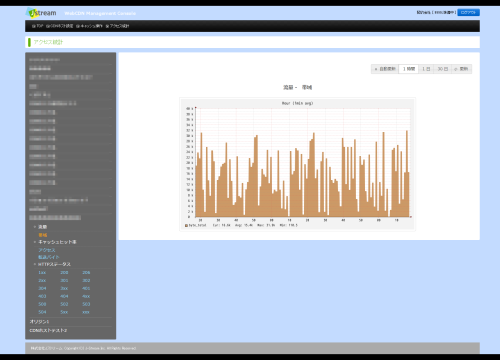Image resolution: width=500 pixels, height=360 pixels.
Task: Open the アクセス cache hit link
Action: point(47,250)
